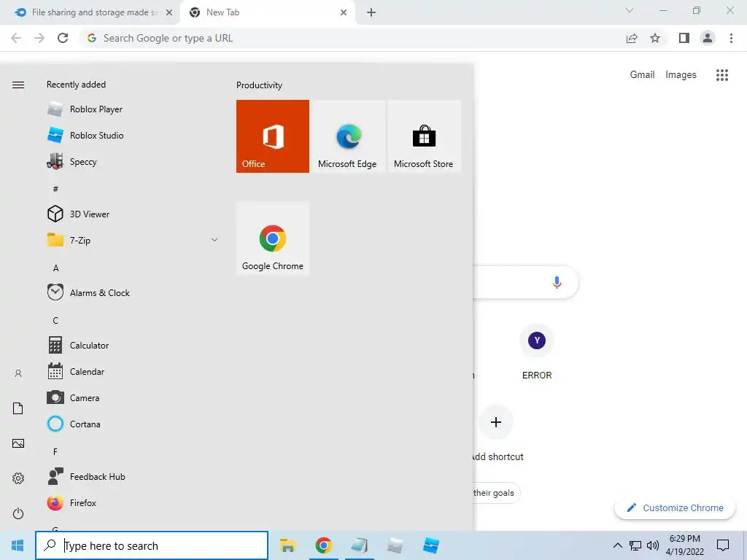
Task: Open Settings gear in Start sidebar
Action: [x=18, y=478]
